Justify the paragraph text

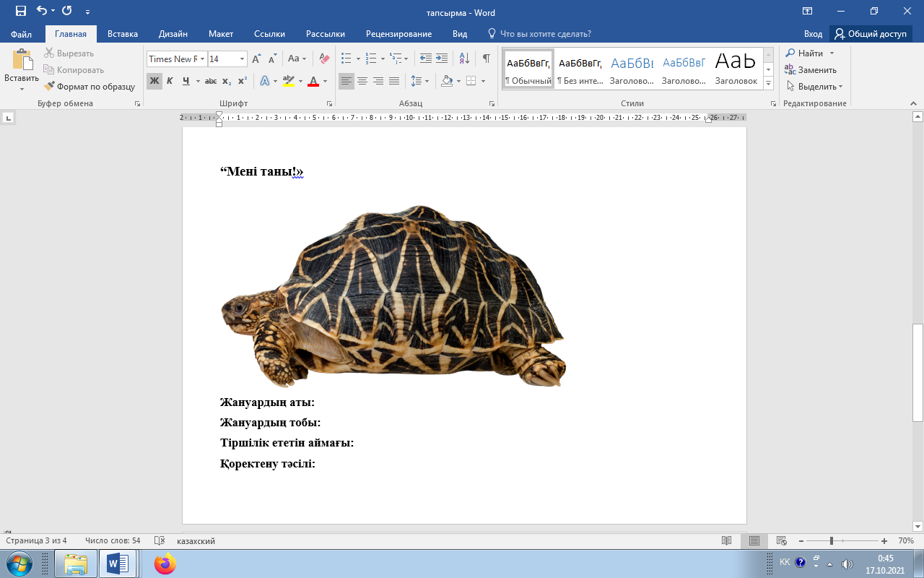394,81
